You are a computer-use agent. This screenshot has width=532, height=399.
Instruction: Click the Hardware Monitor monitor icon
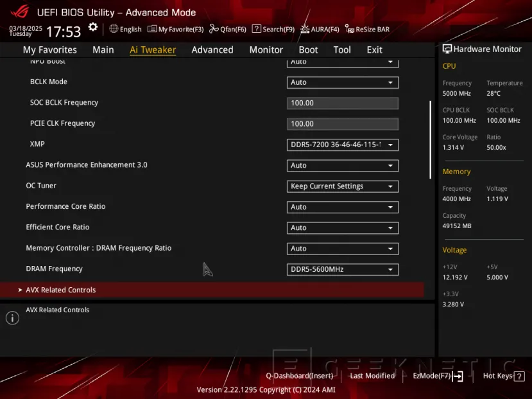[x=447, y=49]
